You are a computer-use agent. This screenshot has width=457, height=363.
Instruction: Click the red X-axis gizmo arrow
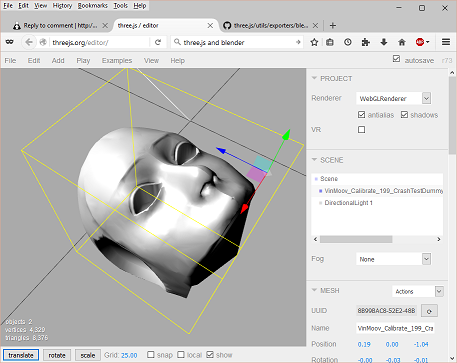245,208
